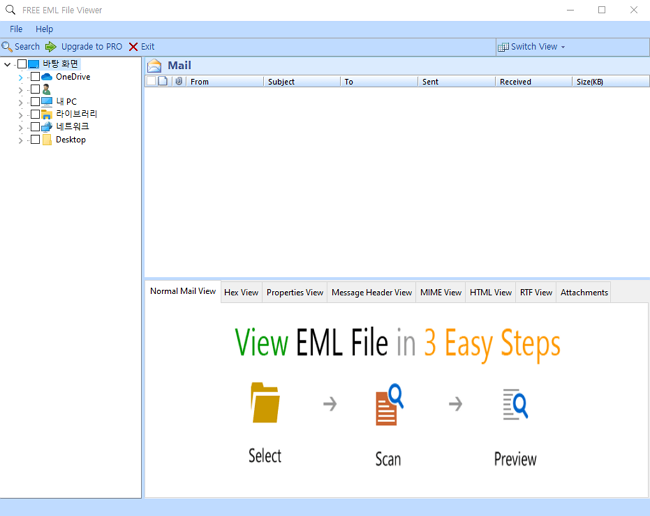Sort by the Received column header
650x516 pixels.
[x=534, y=82]
